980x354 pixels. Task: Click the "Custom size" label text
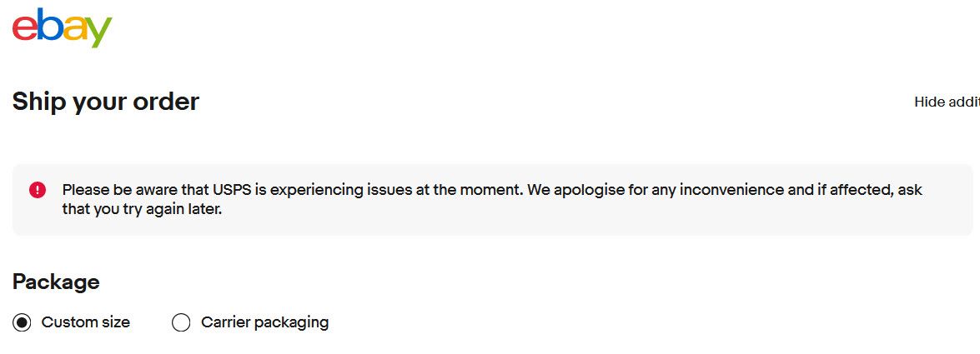pos(85,322)
